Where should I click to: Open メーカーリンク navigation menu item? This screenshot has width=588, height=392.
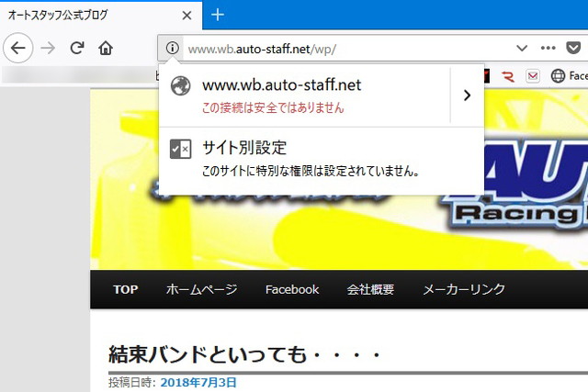pos(464,289)
